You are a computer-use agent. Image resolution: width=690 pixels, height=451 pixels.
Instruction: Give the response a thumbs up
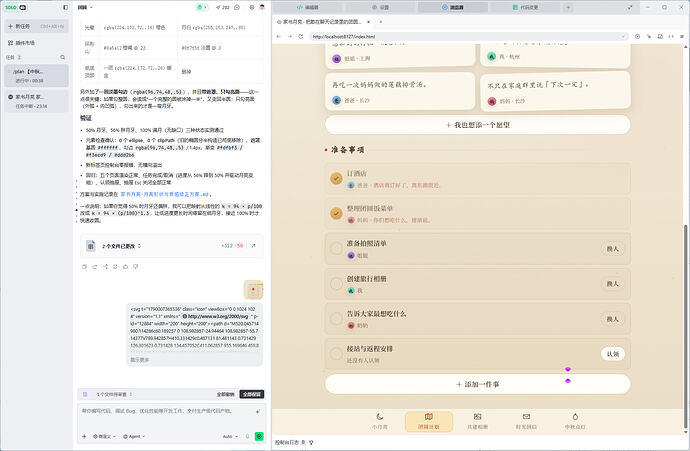pos(125,267)
